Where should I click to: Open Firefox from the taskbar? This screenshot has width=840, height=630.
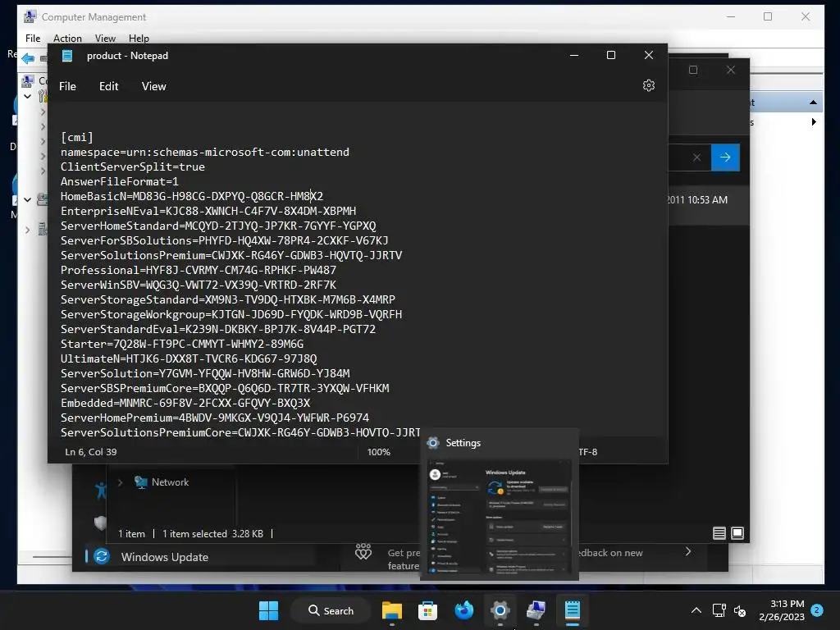coord(464,610)
